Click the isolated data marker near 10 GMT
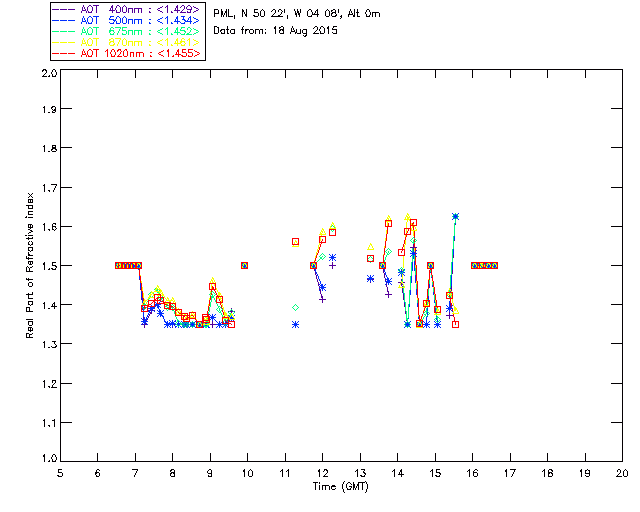 (x=244, y=265)
